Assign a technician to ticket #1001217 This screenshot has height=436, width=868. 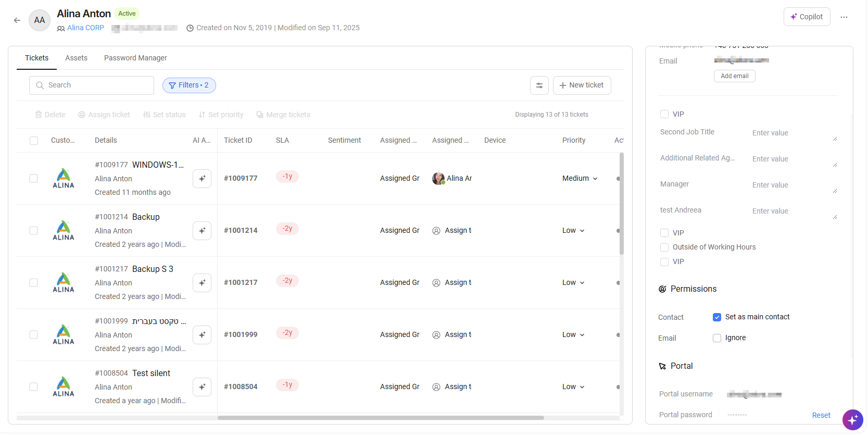coord(452,282)
